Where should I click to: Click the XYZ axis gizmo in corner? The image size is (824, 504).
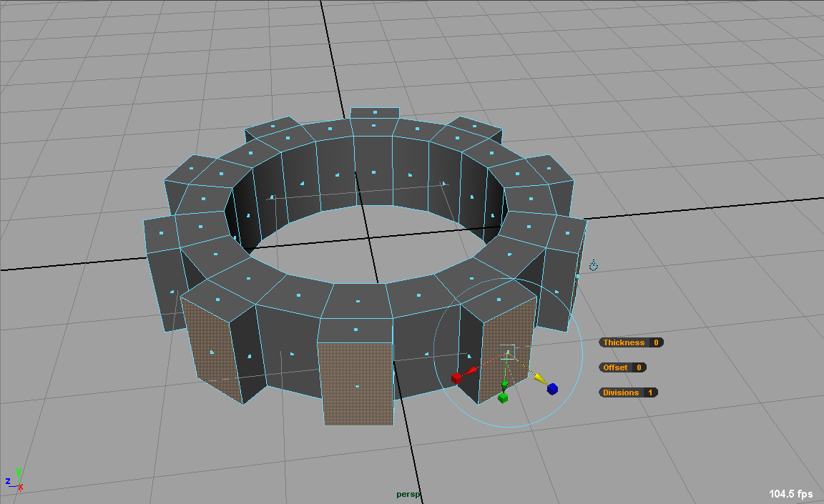tap(15, 480)
